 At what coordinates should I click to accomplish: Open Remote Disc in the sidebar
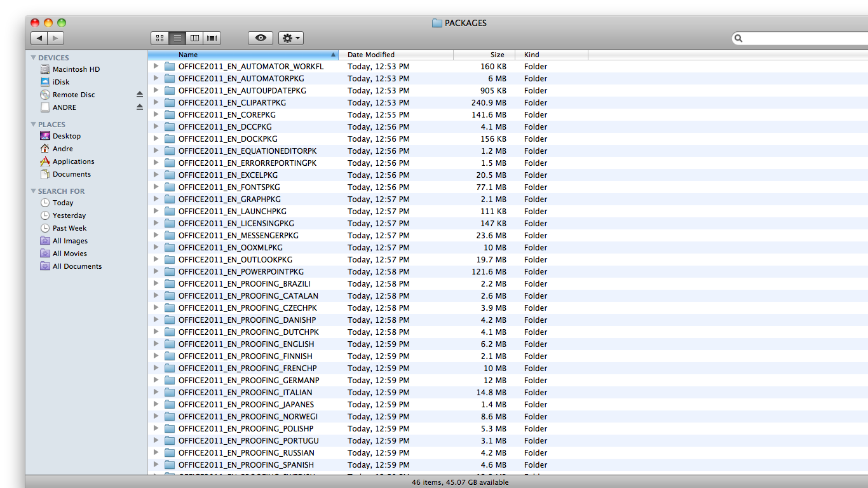[67, 95]
